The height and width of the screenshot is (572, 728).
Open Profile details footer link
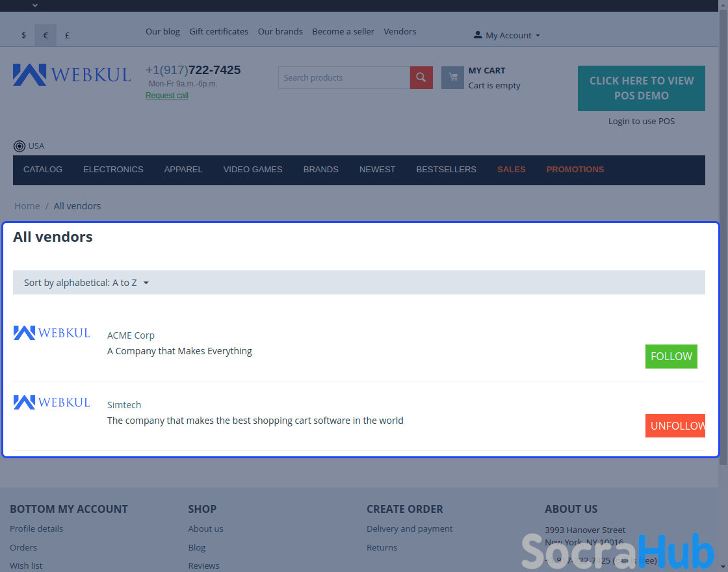pos(36,529)
